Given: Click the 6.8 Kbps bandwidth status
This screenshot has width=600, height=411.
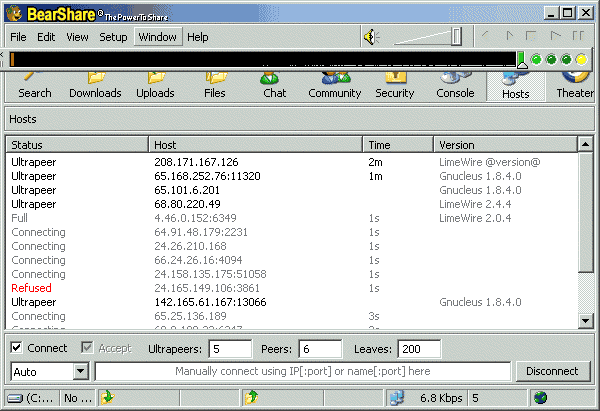Looking at the screenshot, I should point(441,398).
